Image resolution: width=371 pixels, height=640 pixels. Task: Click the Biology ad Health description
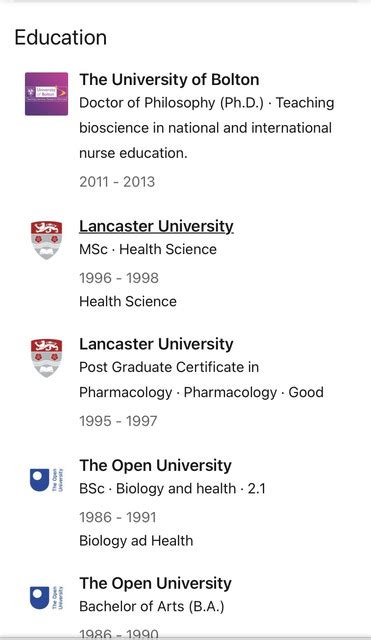pyautogui.click(x=136, y=541)
